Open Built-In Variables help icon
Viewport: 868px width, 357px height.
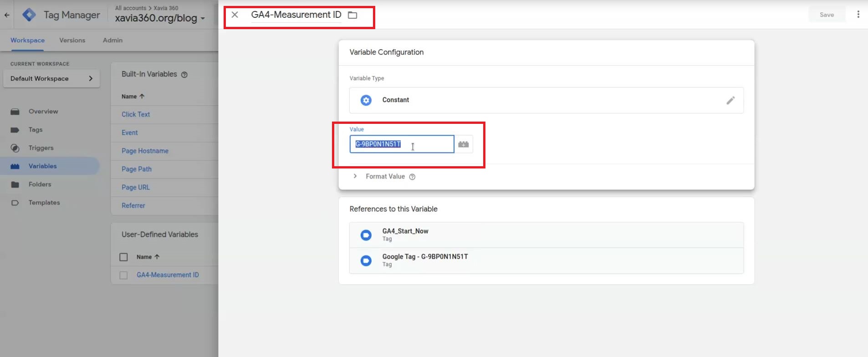tap(184, 75)
